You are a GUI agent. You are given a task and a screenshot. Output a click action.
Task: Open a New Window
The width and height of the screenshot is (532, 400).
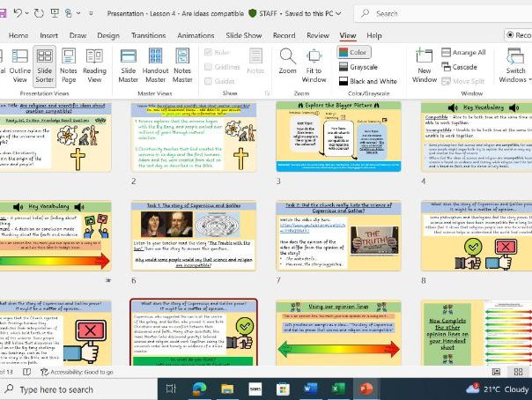coord(425,65)
